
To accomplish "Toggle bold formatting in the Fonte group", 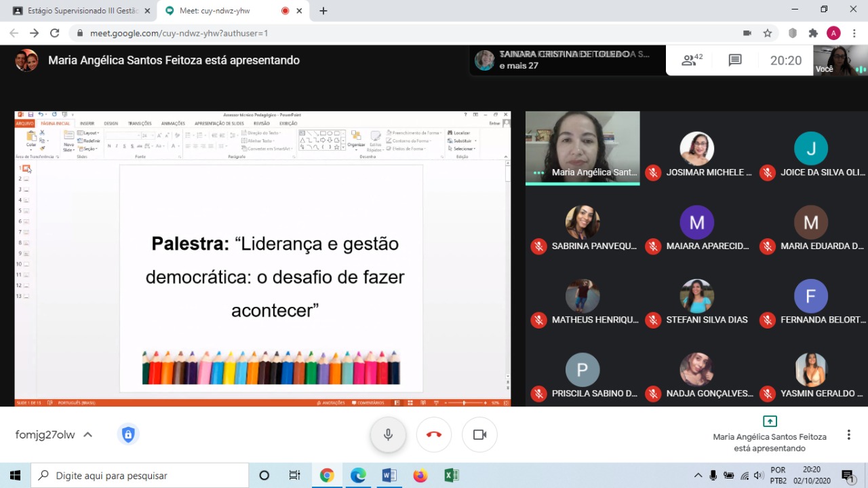I will (x=110, y=146).
